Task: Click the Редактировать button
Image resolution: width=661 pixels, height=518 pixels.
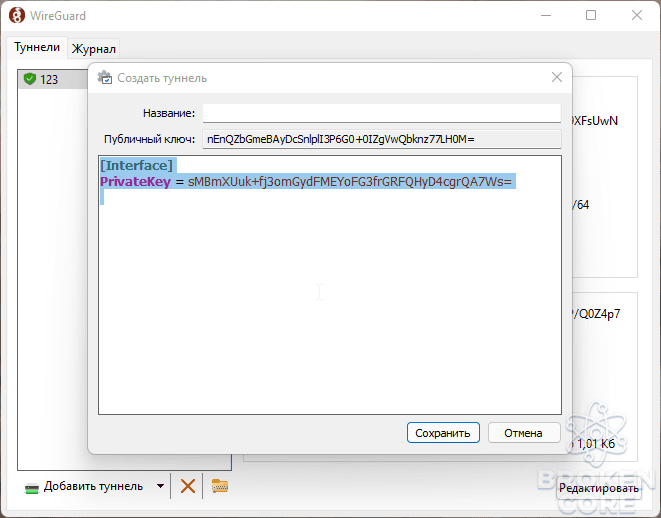Action: pyautogui.click(x=599, y=488)
